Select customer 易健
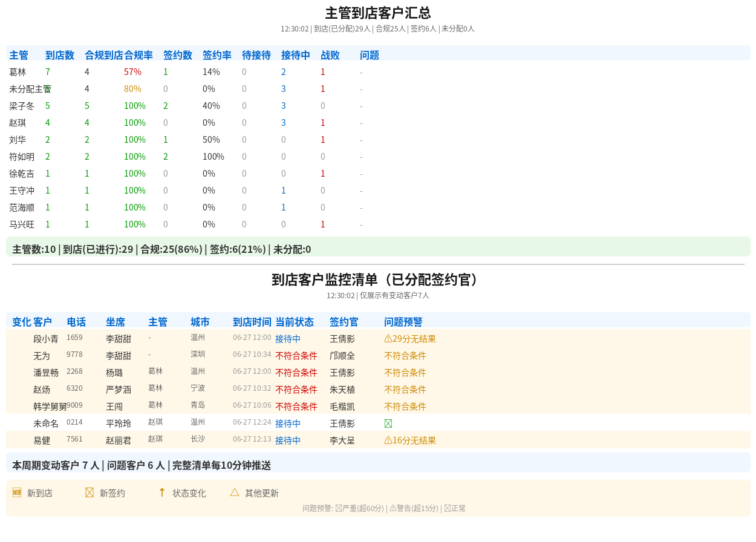Image resolution: width=756 pixels, height=542 pixels. click(x=42, y=440)
